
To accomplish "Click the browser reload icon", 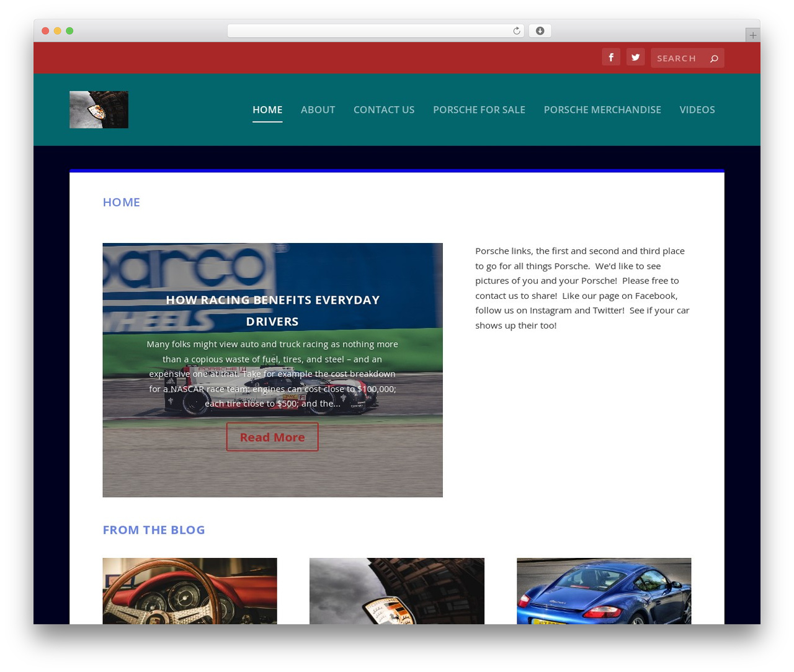I will click(x=516, y=31).
